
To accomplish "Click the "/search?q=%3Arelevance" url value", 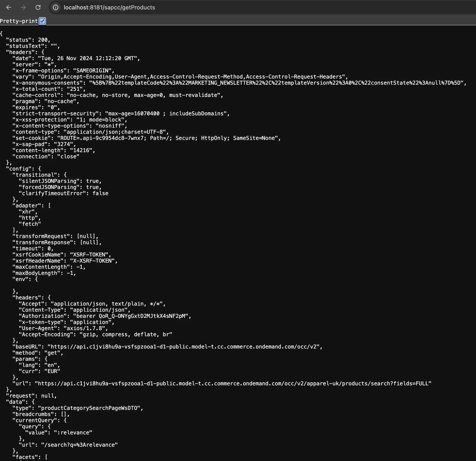I will pos(79,445).
